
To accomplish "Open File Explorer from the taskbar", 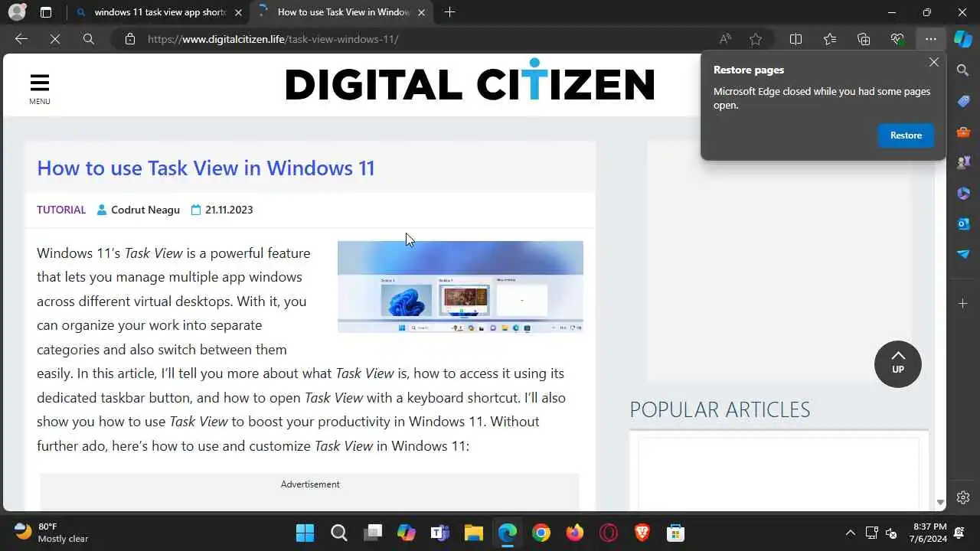I will 473,533.
